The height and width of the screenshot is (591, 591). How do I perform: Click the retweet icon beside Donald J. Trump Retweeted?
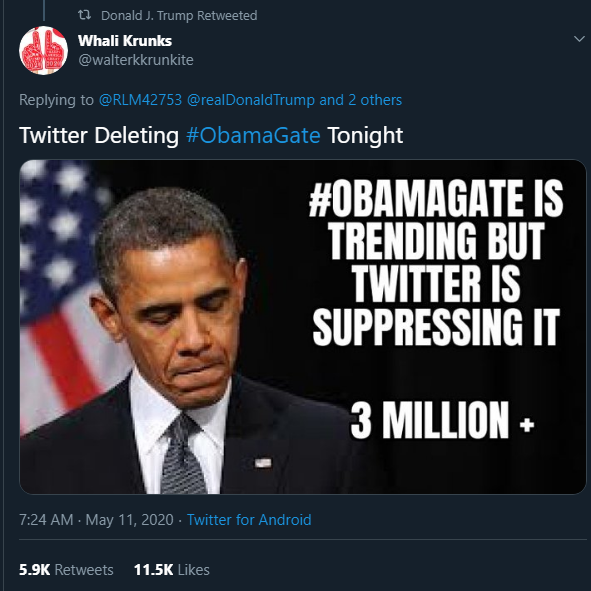[x=84, y=15]
